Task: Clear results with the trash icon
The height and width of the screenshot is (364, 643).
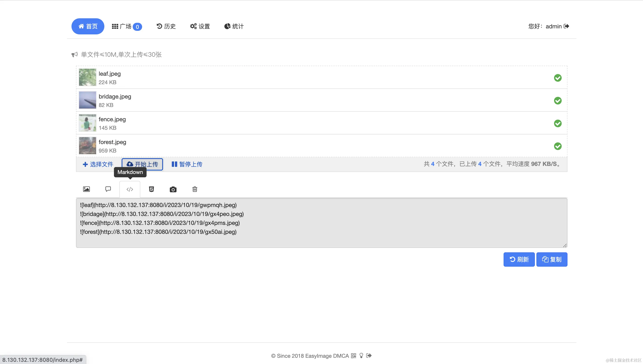Action: click(x=195, y=189)
